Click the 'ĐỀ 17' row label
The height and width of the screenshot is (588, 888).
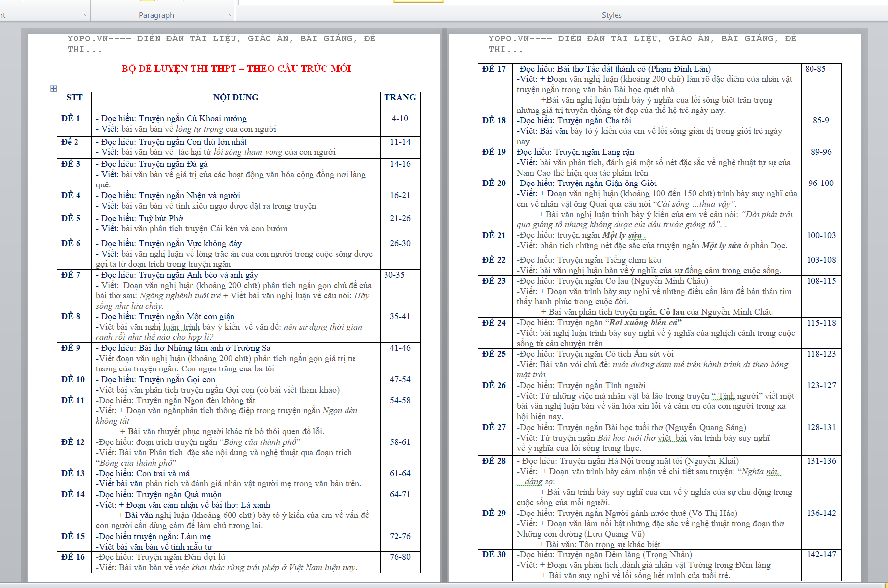pyautogui.click(x=494, y=69)
